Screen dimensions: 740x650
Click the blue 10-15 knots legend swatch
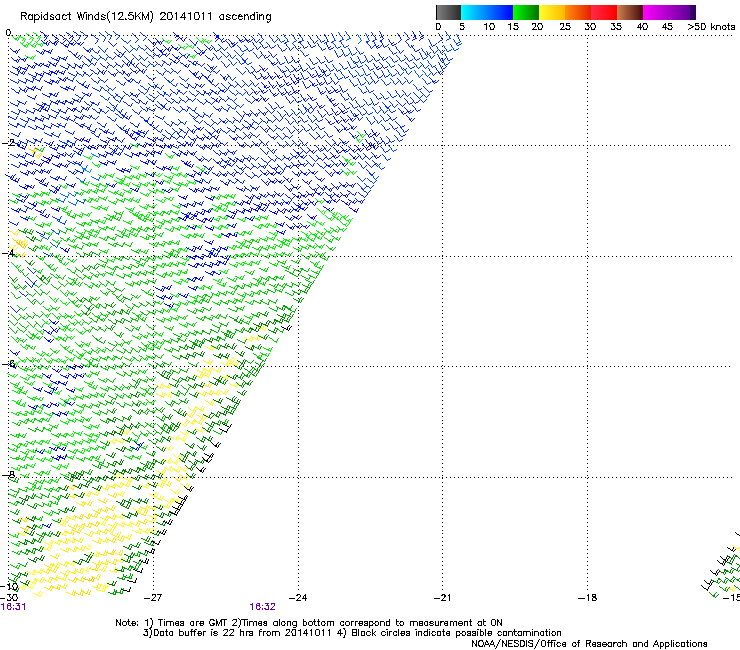pos(500,12)
